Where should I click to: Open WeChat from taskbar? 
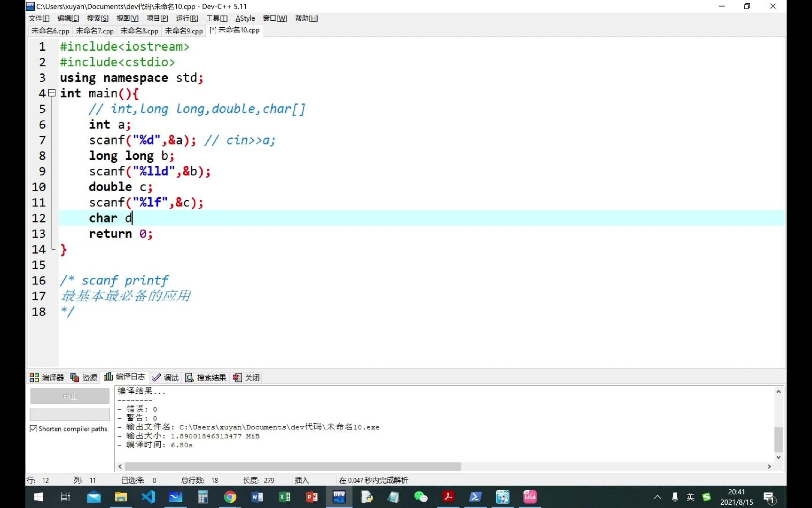click(x=421, y=497)
